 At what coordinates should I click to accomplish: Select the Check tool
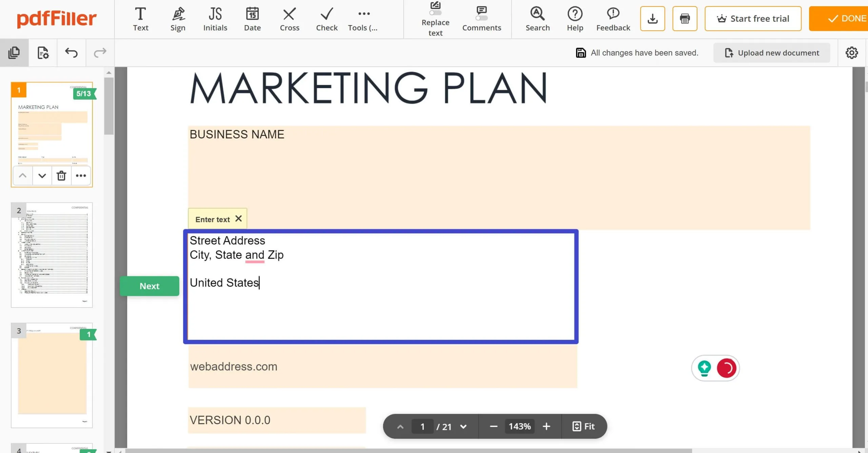326,19
